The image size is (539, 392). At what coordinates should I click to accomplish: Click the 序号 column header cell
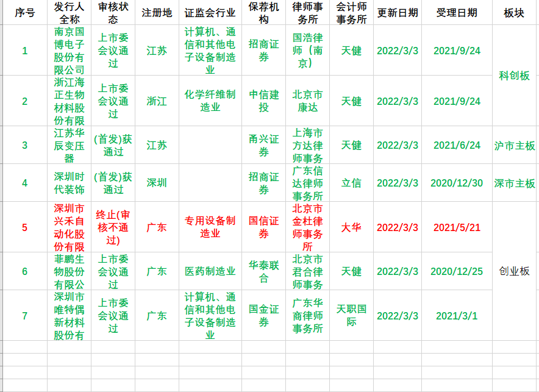click(25, 13)
